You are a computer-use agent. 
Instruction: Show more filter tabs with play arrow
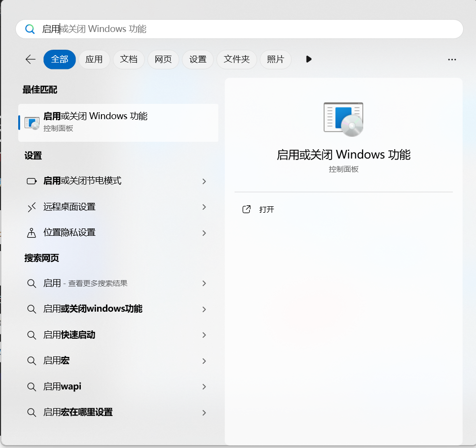point(309,59)
